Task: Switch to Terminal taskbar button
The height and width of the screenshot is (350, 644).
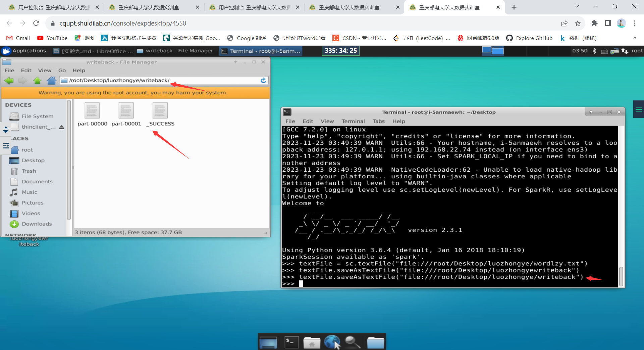Action: [261, 51]
